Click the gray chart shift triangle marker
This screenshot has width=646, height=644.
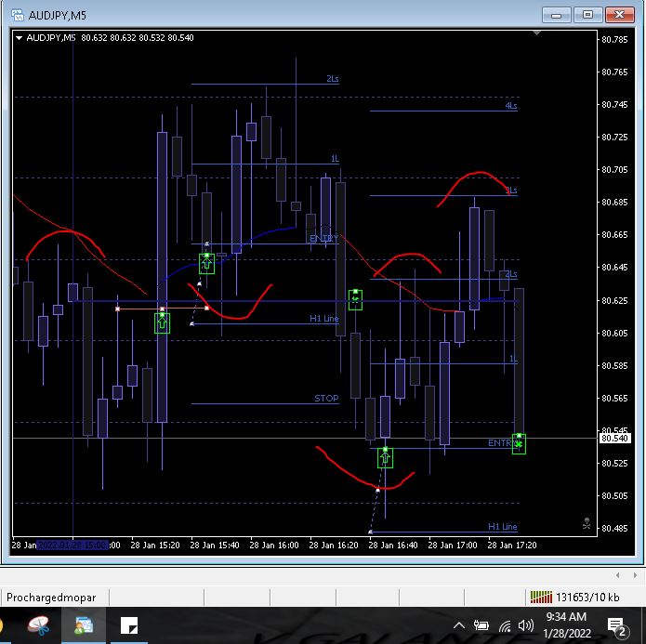click(536, 33)
